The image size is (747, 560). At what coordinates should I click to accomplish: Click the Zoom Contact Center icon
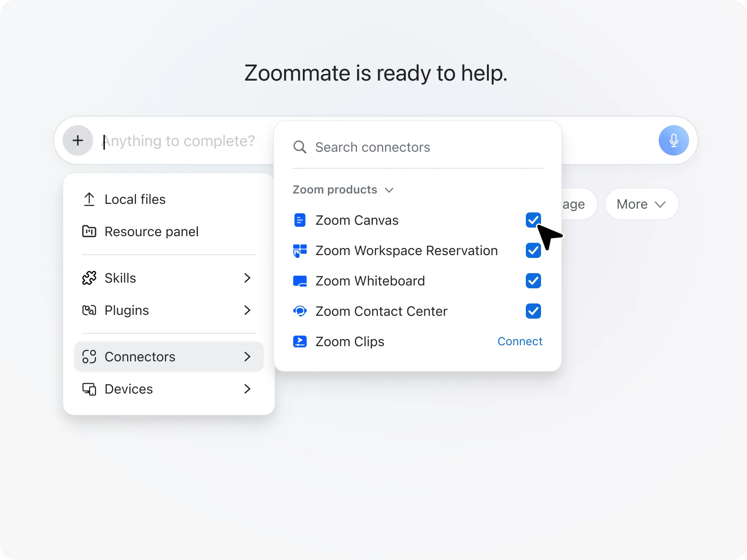pos(300,311)
